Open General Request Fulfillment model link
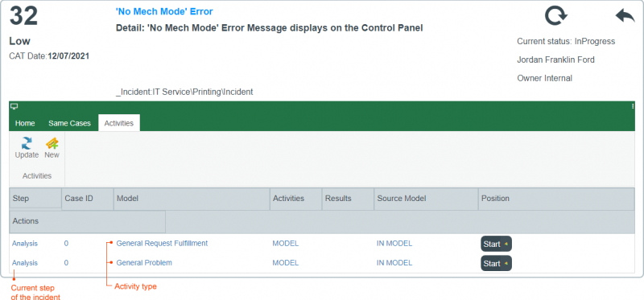The width and height of the screenshot is (644, 300). point(162,244)
